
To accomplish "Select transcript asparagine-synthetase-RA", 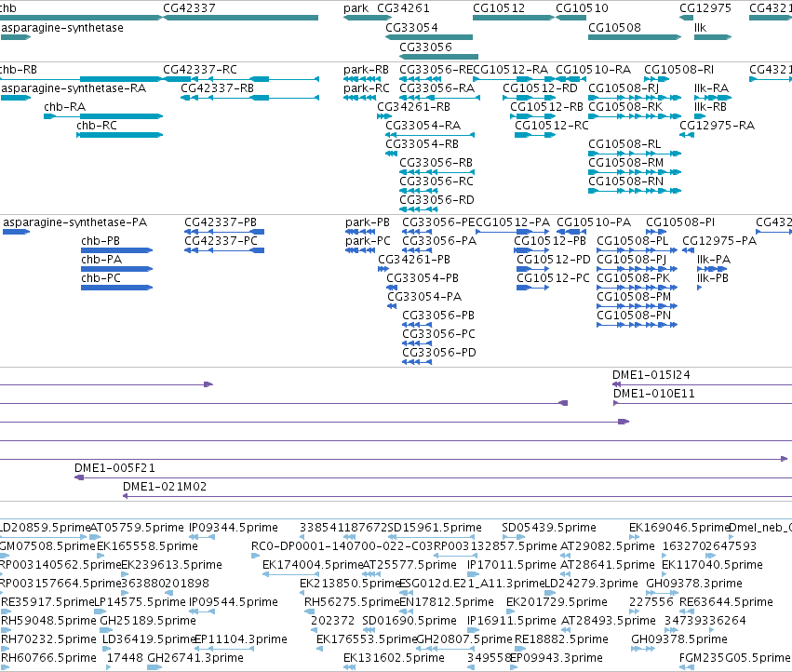I will pyautogui.click(x=74, y=88).
